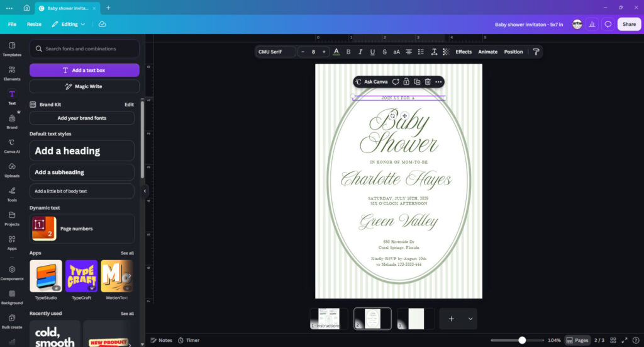Click the zoom level slider
The image size is (644, 347).
517,340
